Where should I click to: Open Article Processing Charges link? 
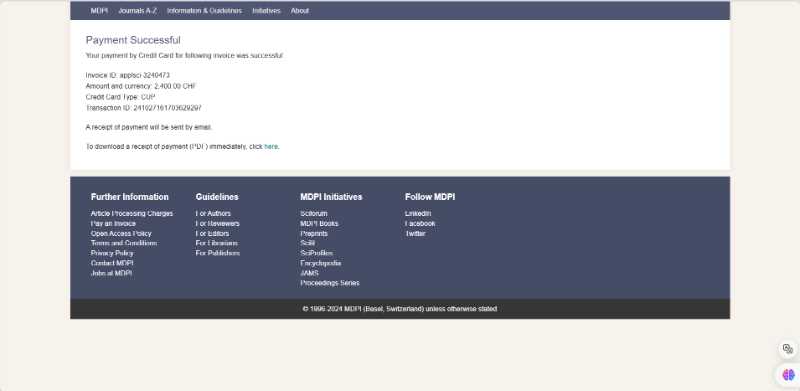tap(132, 213)
